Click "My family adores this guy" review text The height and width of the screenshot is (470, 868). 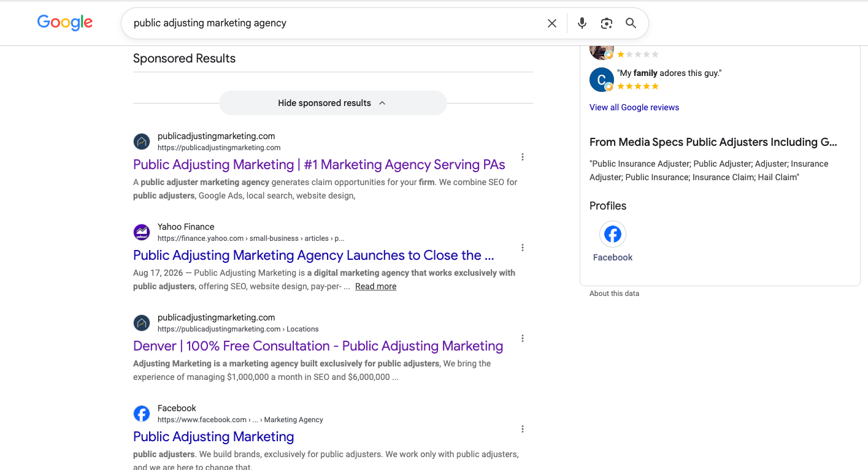669,73
